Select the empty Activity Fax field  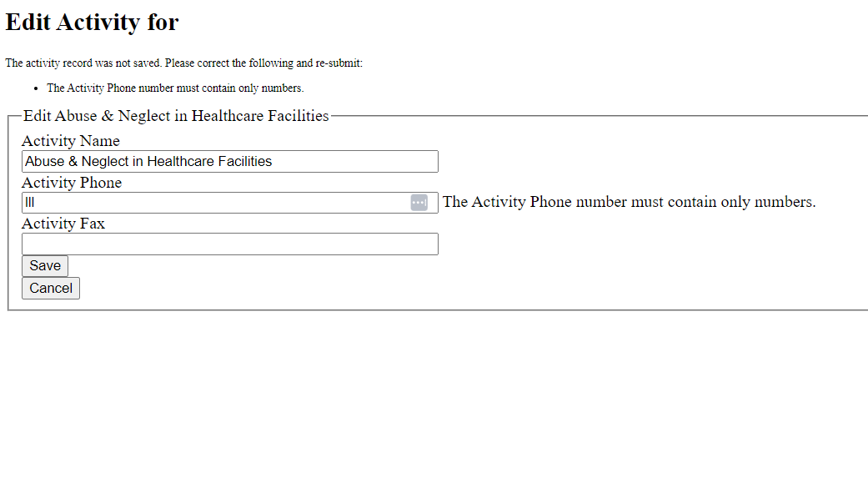pos(229,244)
